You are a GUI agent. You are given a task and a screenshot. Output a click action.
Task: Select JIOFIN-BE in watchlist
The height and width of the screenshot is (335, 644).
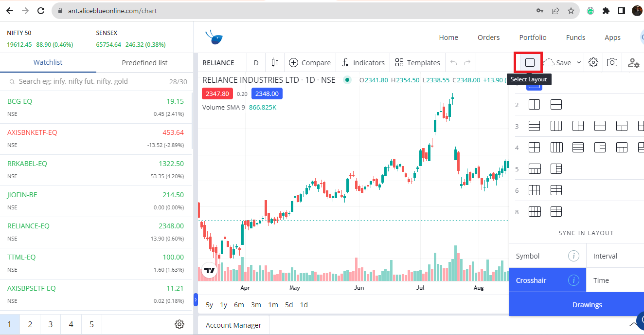96,201
